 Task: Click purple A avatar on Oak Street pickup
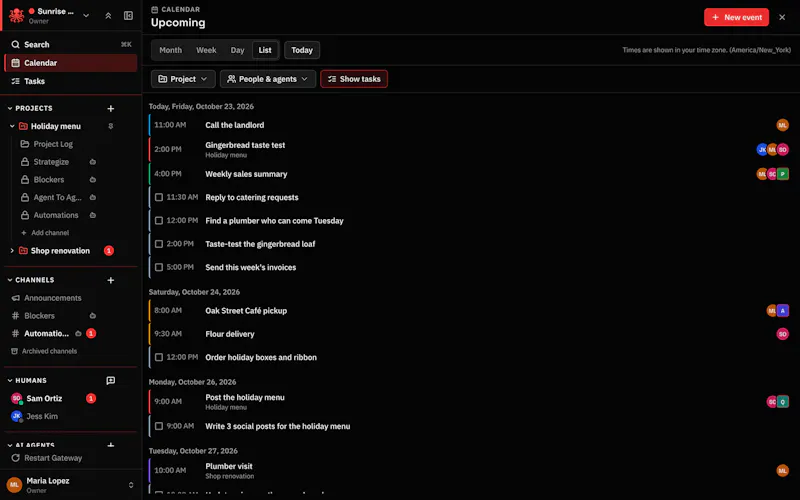tap(783, 311)
